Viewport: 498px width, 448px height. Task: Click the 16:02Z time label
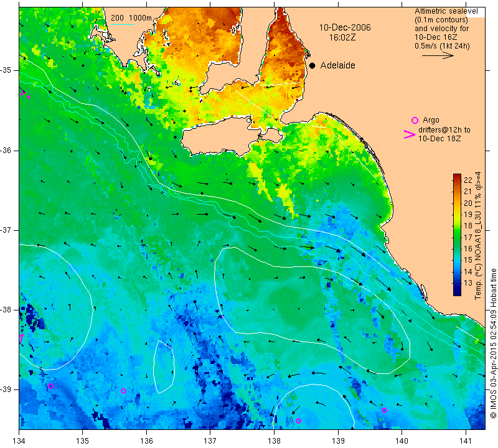[x=342, y=37]
